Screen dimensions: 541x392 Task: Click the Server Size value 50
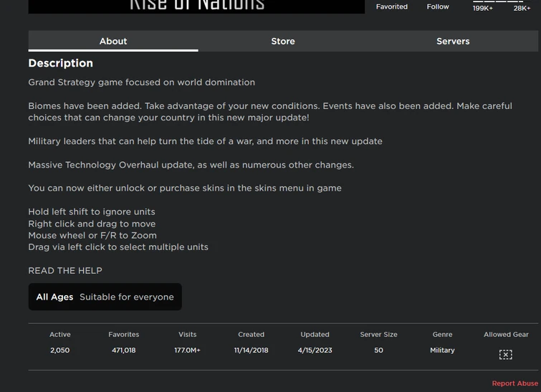pos(378,350)
